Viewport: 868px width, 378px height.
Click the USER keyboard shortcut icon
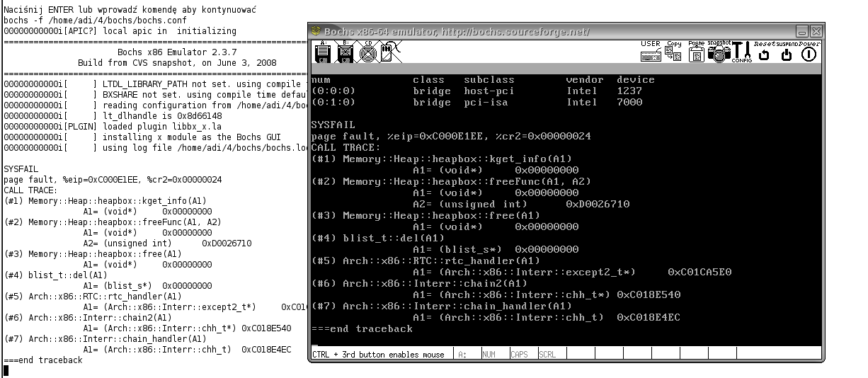[x=650, y=52]
